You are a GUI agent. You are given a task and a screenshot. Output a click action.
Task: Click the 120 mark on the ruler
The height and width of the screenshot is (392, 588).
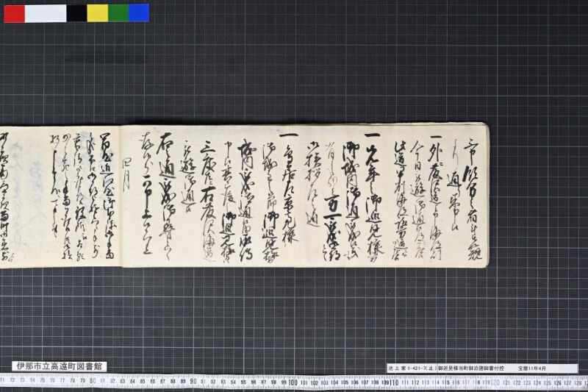(495, 382)
